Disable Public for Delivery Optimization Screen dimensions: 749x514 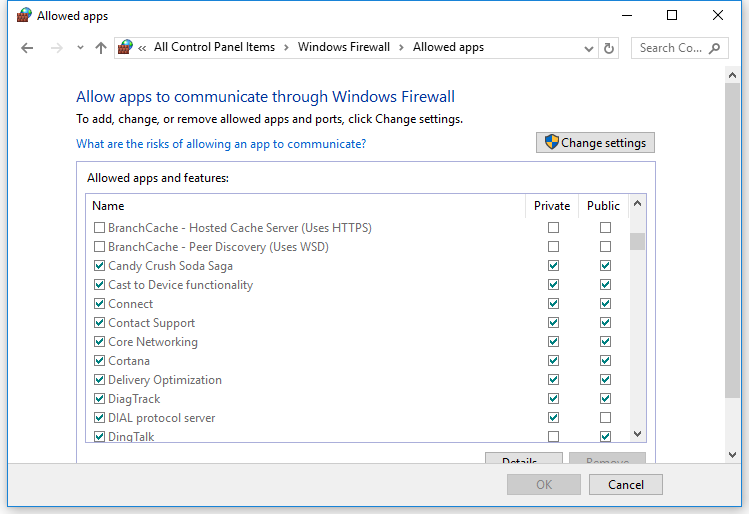click(x=605, y=379)
